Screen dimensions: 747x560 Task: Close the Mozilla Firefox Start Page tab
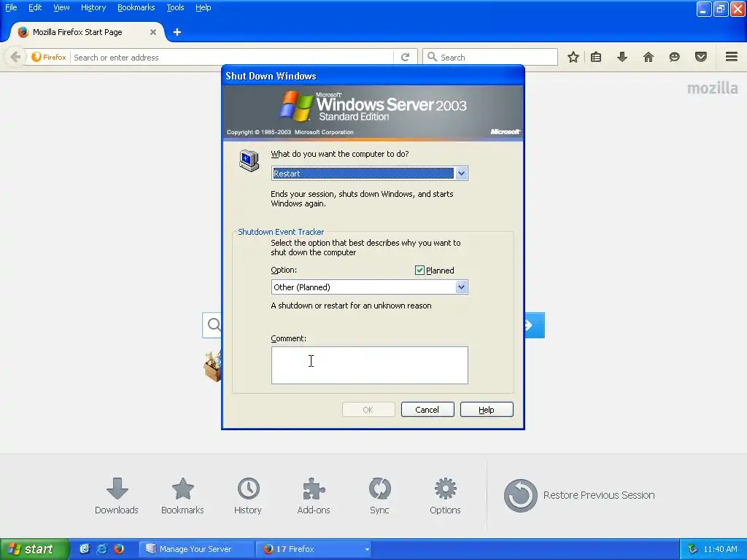pyautogui.click(x=153, y=32)
